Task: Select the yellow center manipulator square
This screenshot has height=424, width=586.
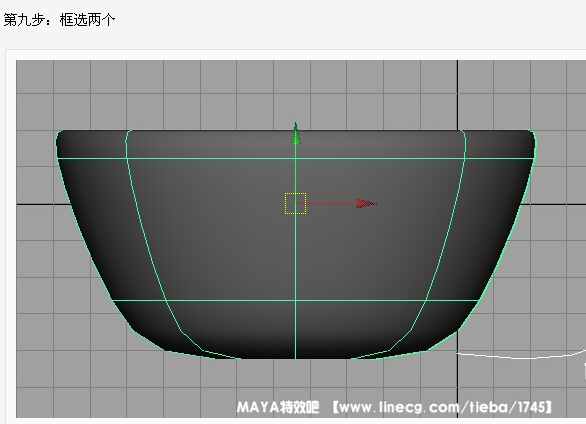Action: pos(295,204)
